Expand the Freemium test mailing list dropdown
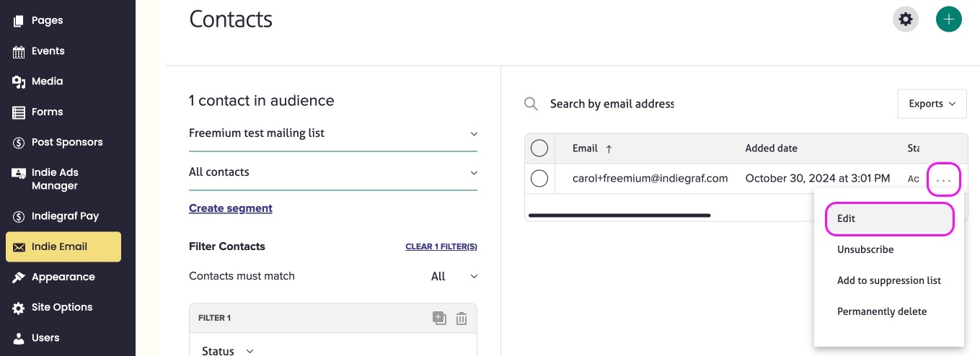Viewport: 980px width, 356px height. (332, 133)
